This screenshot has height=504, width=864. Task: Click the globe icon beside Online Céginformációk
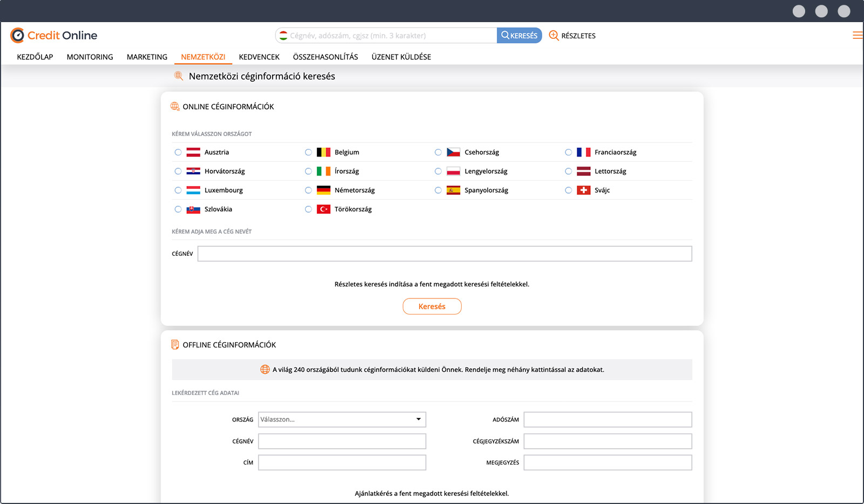(175, 107)
